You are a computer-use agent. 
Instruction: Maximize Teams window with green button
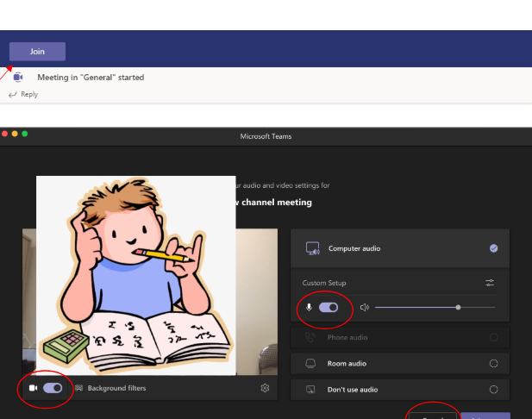pyautogui.click(x=25, y=134)
